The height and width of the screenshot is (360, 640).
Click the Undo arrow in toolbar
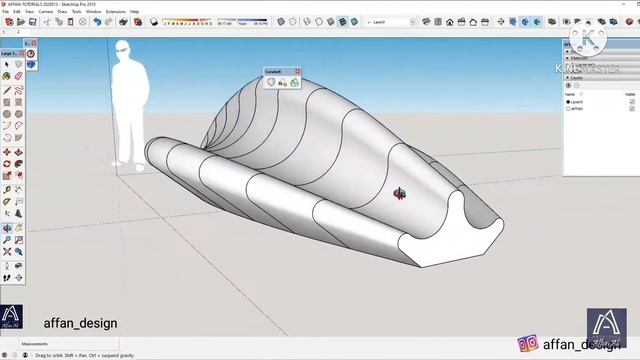[97, 22]
